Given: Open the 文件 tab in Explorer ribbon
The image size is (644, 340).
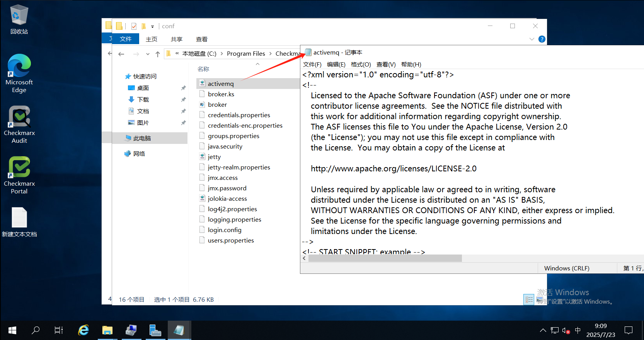Looking at the screenshot, I should [125, 39].
